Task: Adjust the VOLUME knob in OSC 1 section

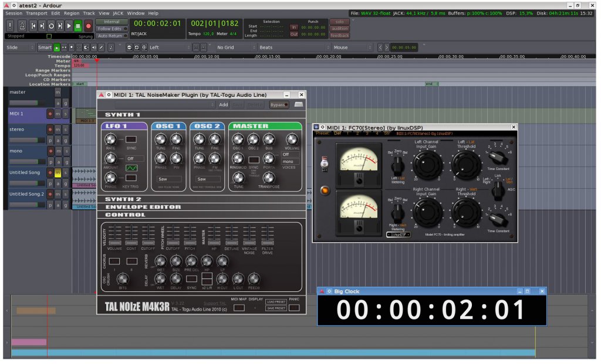Action: point(292,140)
